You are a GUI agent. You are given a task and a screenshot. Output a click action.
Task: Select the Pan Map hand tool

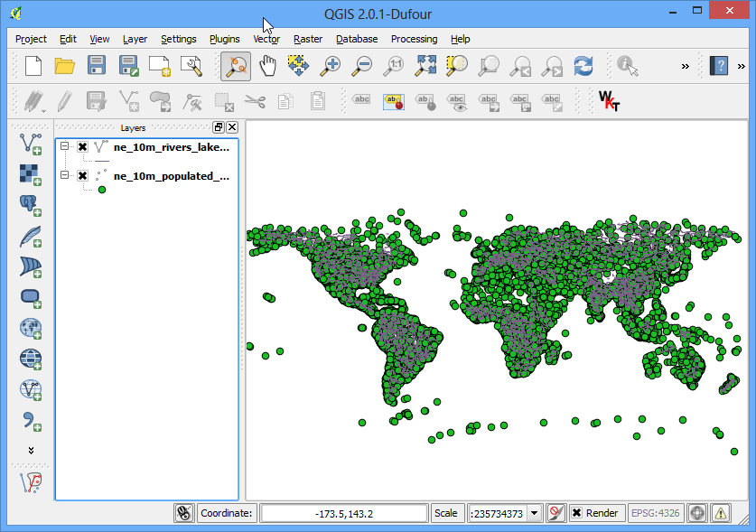[x=267, y=66]
